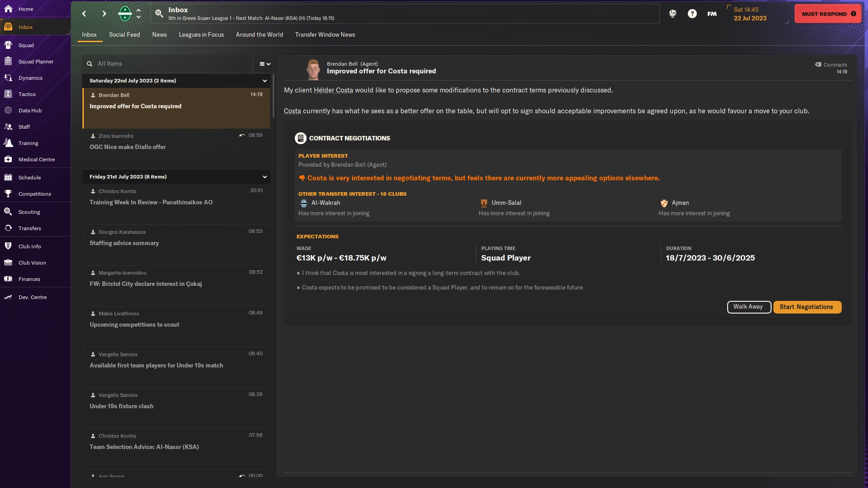
Task: Collapse the Saturday 22nd July 2023 group
Action: click(265, 81)
